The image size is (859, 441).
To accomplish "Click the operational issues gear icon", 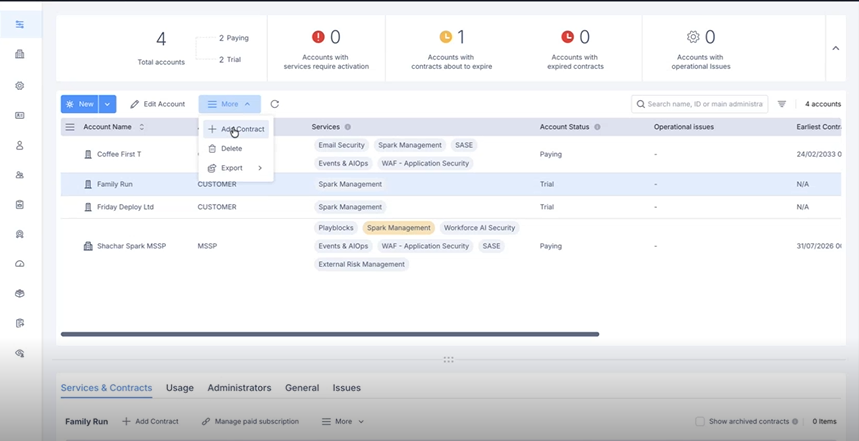I will [x=693, y=37].
